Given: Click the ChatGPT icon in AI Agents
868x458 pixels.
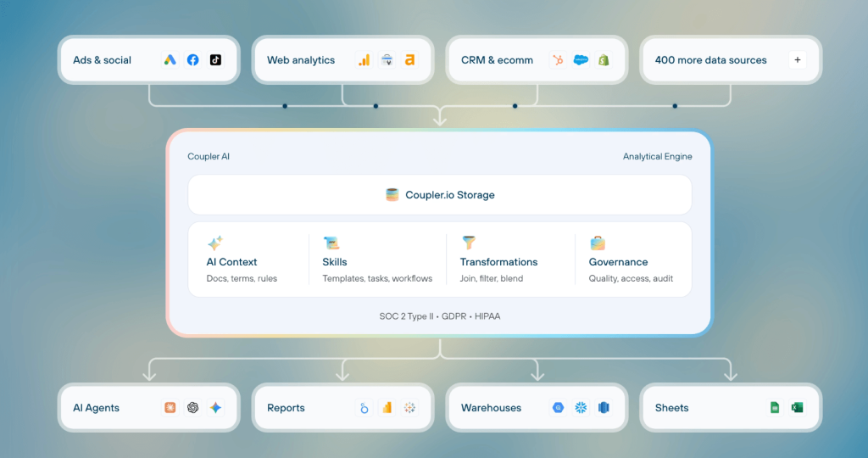Looking at the screenshot, I should coord(192,408).
